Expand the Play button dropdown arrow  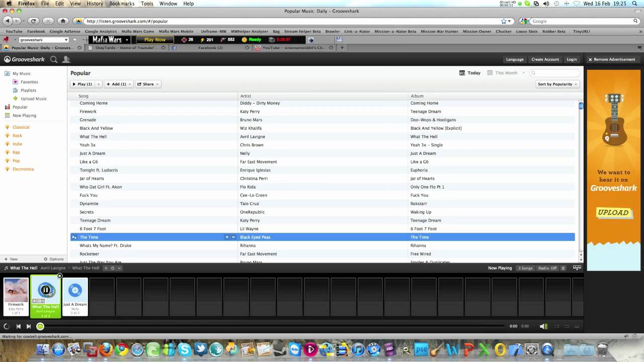pos(98,84)
